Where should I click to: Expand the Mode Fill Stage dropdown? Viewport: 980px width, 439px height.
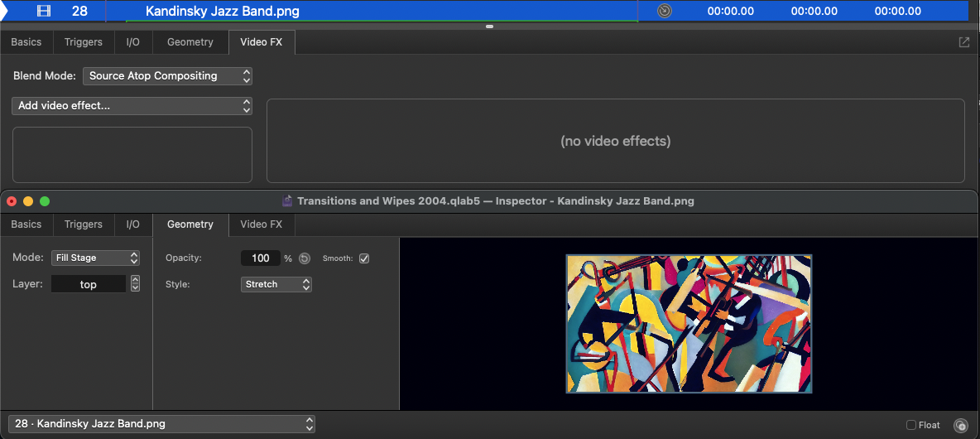point(95,258)
